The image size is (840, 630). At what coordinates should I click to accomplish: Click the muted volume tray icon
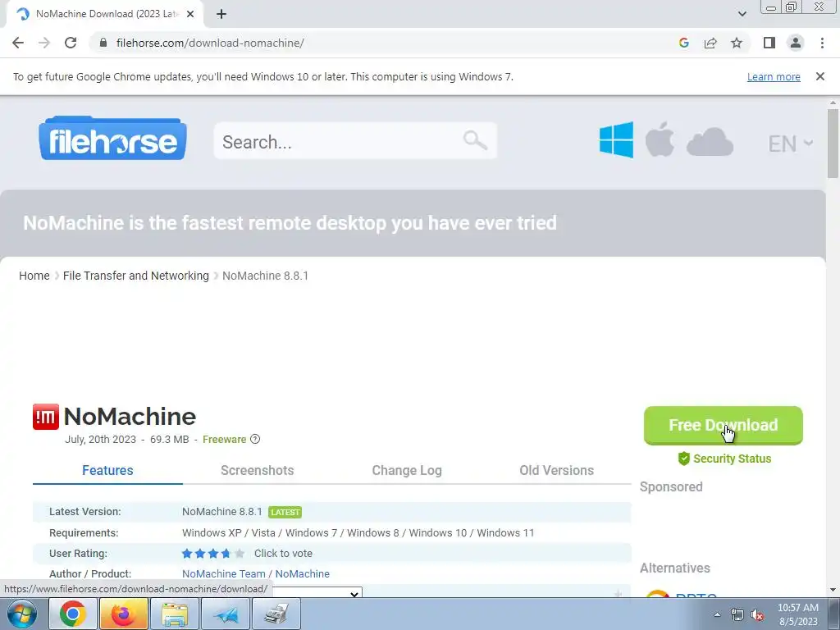click(757, 614)
